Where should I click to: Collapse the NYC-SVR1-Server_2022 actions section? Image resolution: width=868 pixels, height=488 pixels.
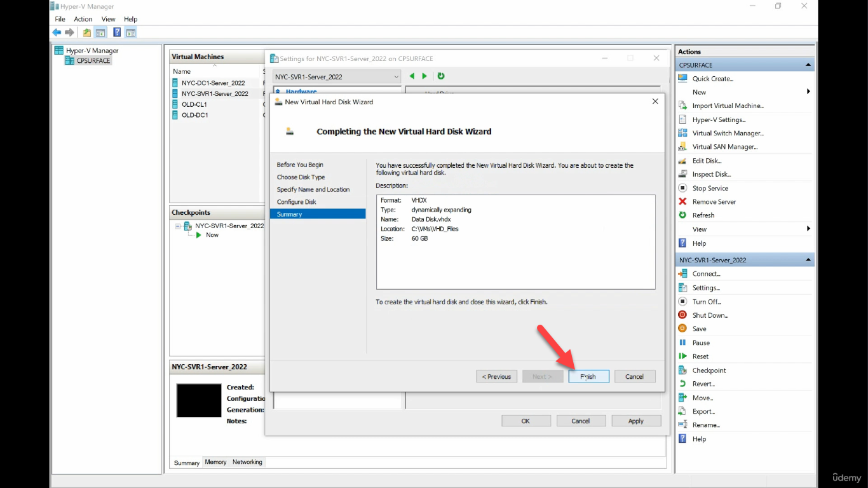[x=808, y=260]
